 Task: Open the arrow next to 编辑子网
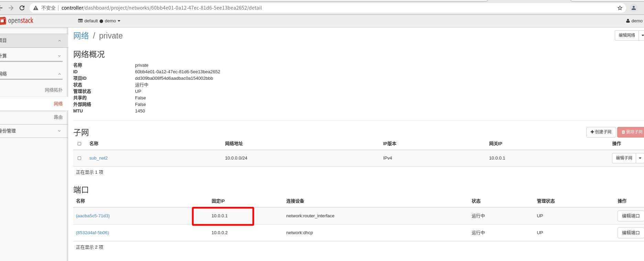(640, 158)
